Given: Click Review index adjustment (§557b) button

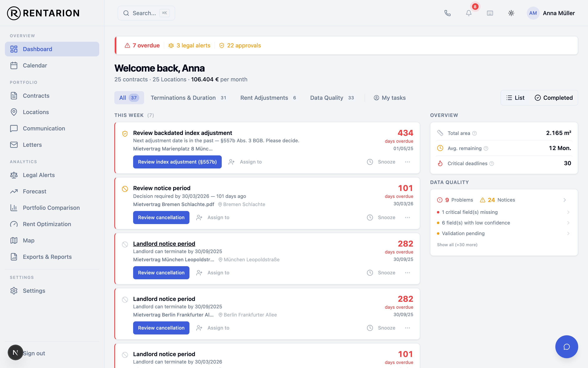Looking at the screenshot, I should coord(177,162).
